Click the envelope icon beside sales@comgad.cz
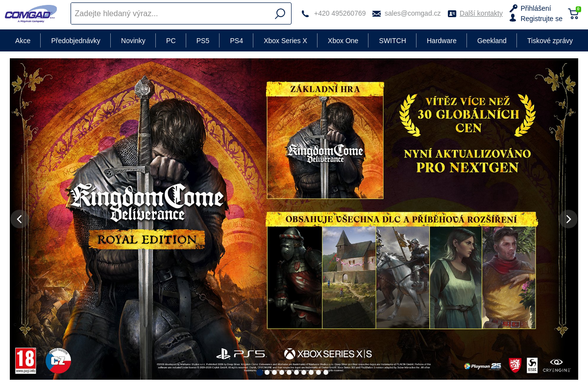588x392 pixels. 376,14
